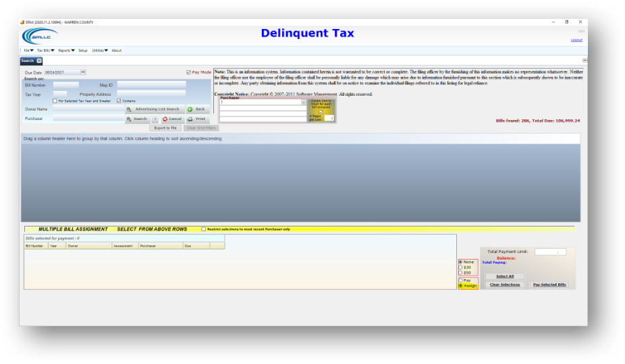
Task: Click the Print button with printer icon
Action: pyautogui.click(x=196, y=119)
